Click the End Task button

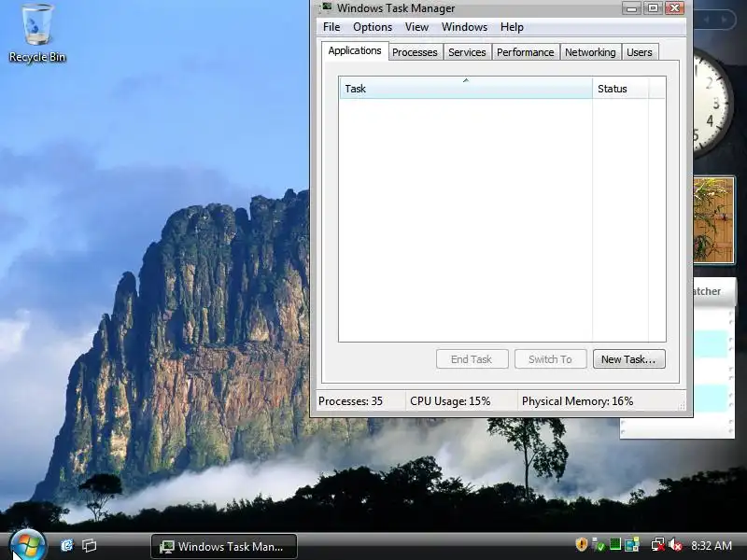(x=472, y=359)
